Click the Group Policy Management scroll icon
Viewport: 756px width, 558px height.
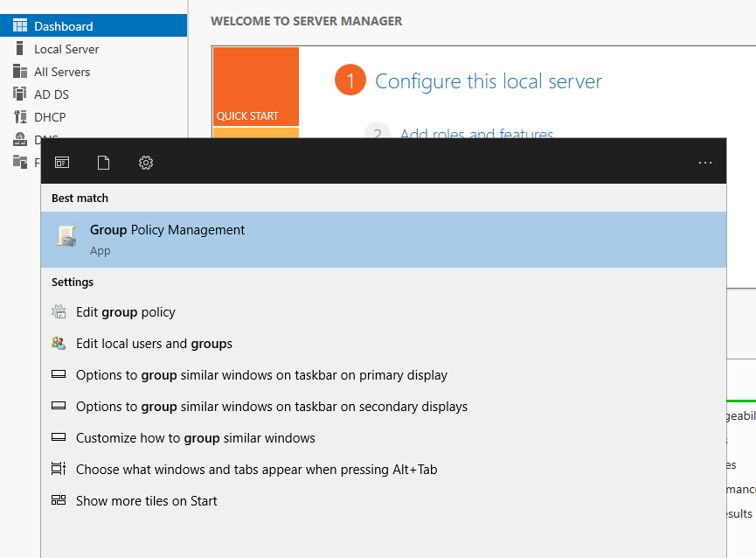coord(66,236)
